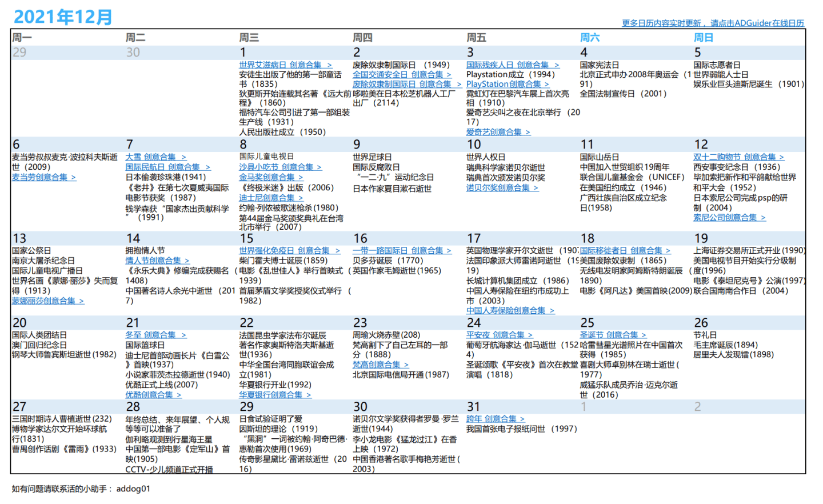Click the 周一 column header
Viewport: 823px width, 504px height.
click(22, 37)
